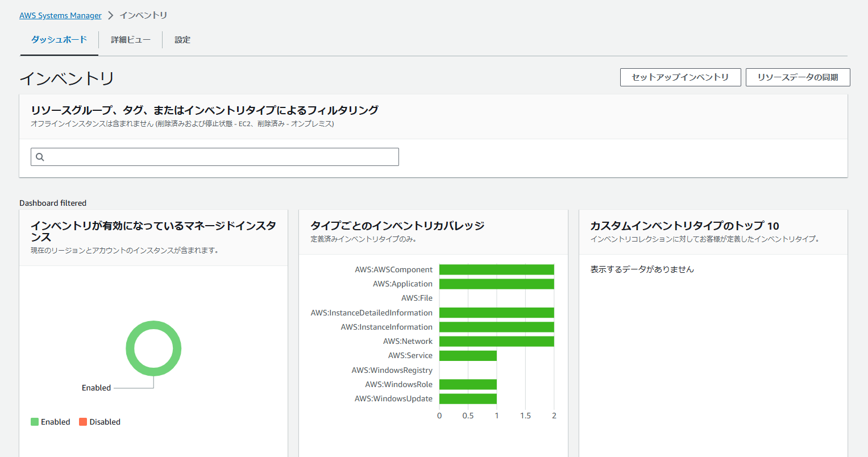Switch to the 詳細ビュー tab
Viewport: 868px width, 457px height.
coord(131,40)
